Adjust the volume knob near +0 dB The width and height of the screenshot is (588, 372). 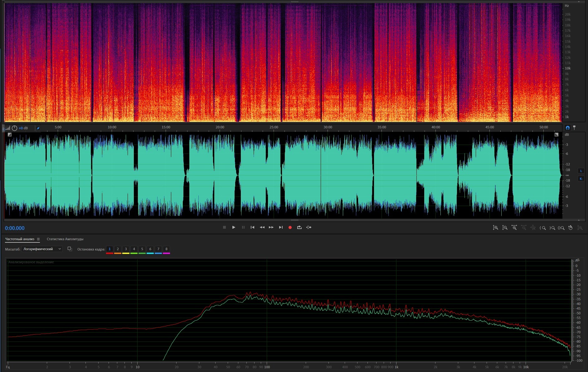point(14,128)
